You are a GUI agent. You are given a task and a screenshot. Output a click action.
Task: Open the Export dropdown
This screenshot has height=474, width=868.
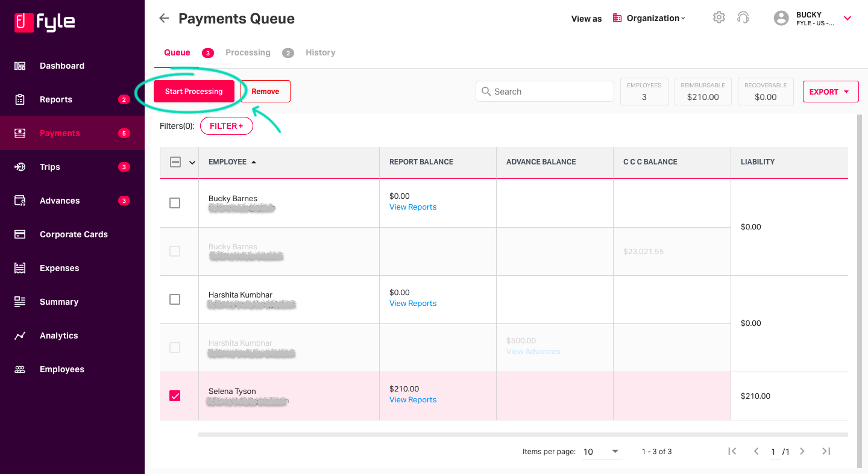pos(831,91)
